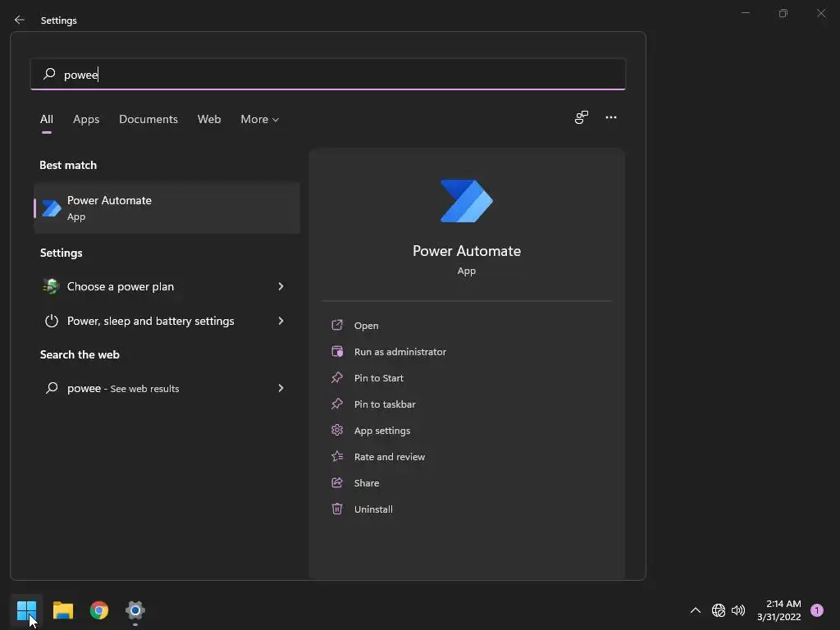Click the Run as administrator shield icon
Viewport: 840px width, 630px height.
tap(337, 351)
